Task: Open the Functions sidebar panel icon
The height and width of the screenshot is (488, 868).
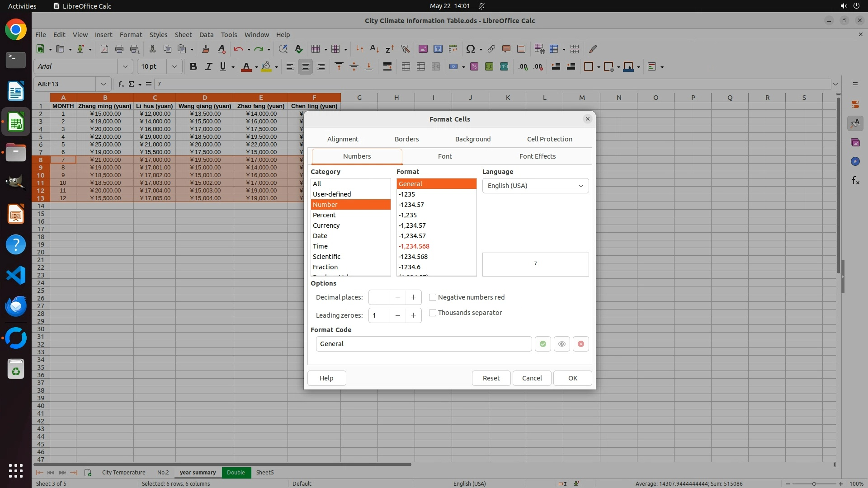Action: [855, 181]
